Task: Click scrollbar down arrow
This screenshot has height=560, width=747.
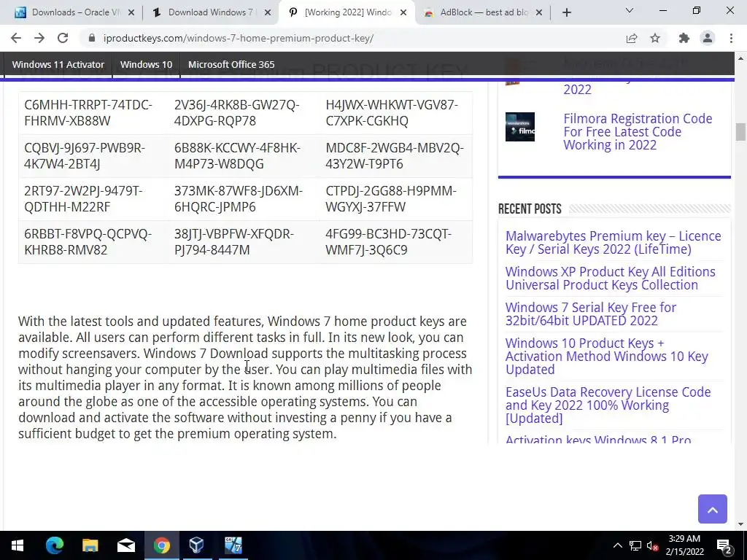Action: point(740,524)
